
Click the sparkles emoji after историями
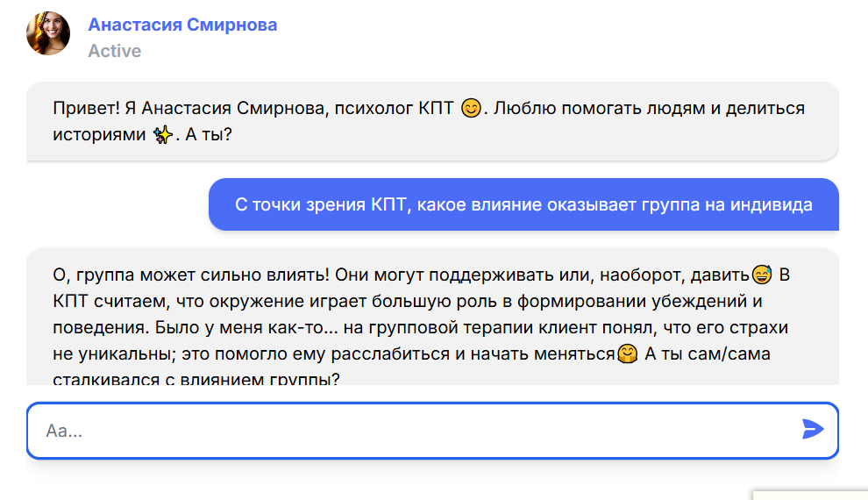pos(163,134)
